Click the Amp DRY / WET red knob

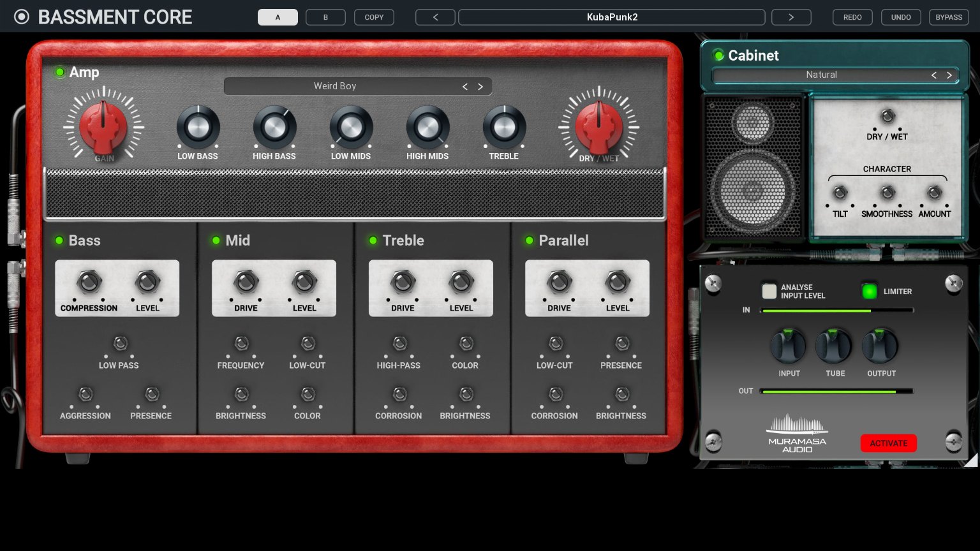(x=599, y=128)
